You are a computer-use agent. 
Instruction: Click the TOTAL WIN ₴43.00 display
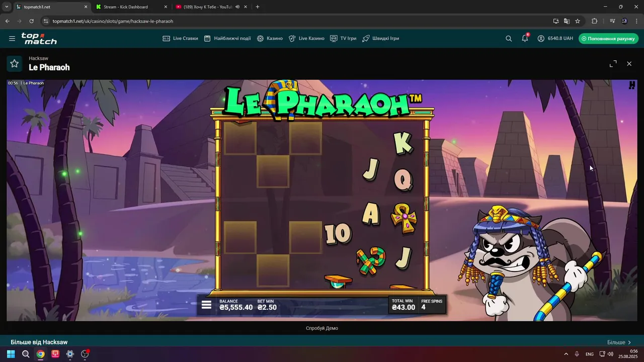click(x=404, y=305)
